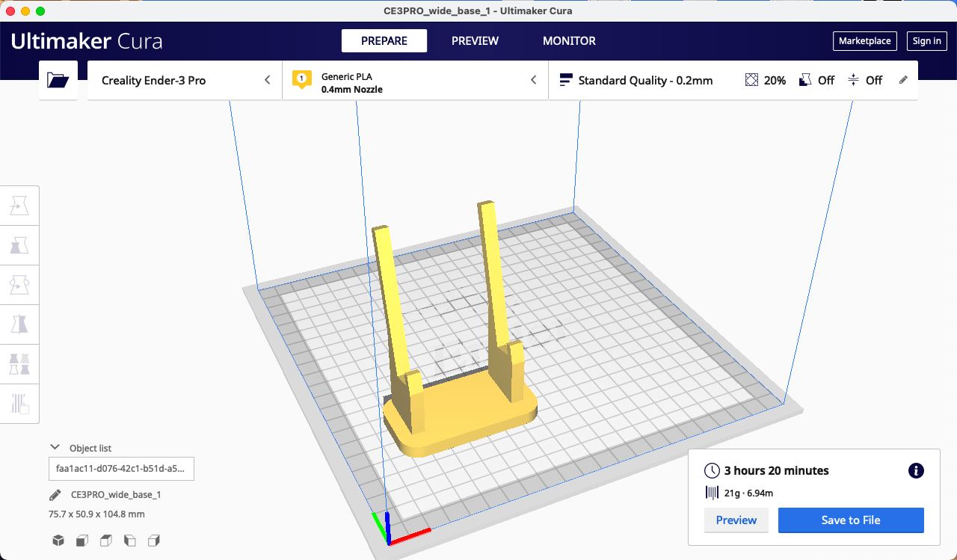
Task: Switch to the PREVIEW stage tab
Action: click(x=475, y=41)
